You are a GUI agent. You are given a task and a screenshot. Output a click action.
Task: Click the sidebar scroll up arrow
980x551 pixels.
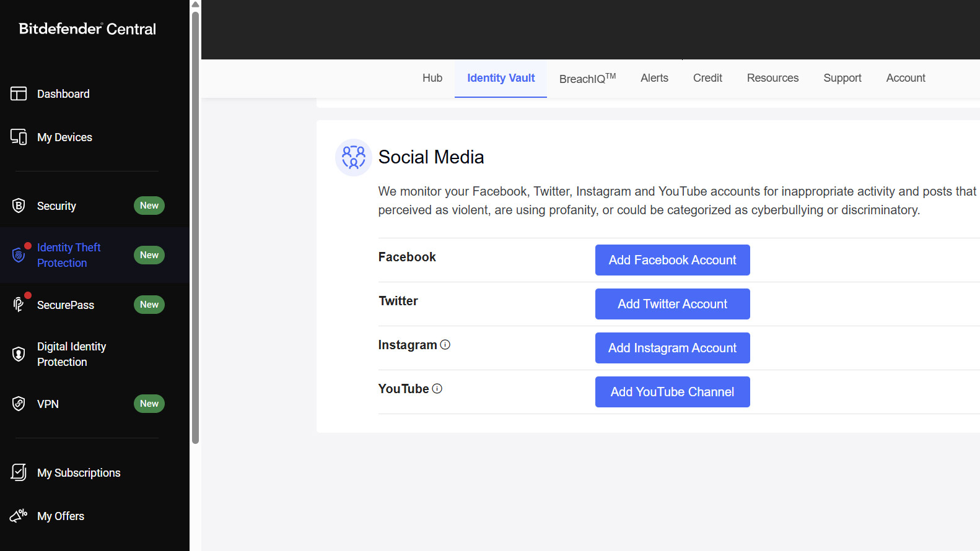coord(195,5)
